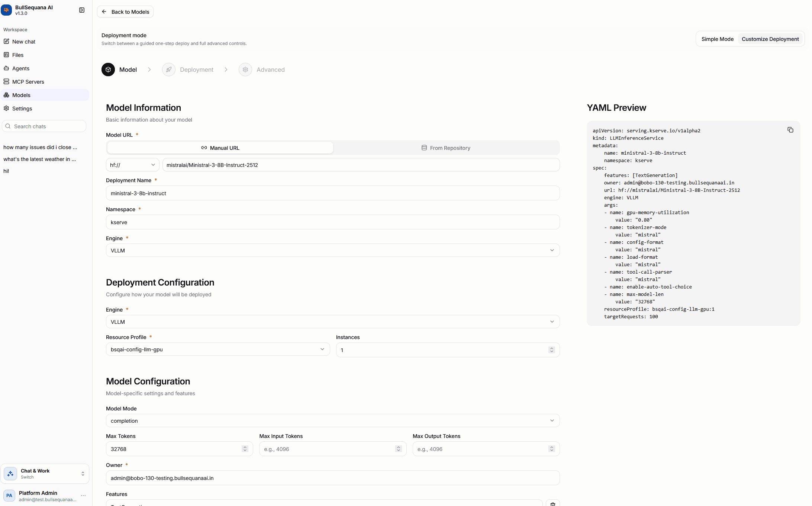
Task: Click YAML line "engine: VLLM"
Action: (621, 198)
